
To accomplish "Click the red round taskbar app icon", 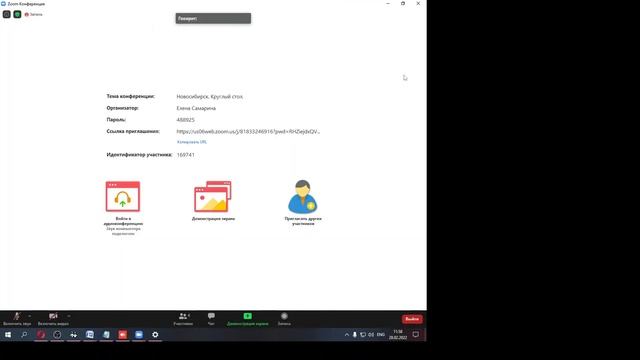I will click(x=41, y=335).
